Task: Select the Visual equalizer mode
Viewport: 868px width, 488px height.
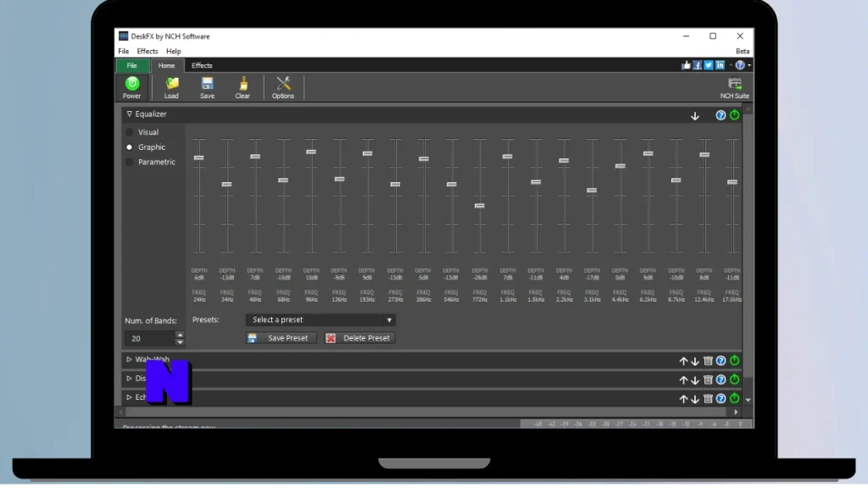Action: 130,132
